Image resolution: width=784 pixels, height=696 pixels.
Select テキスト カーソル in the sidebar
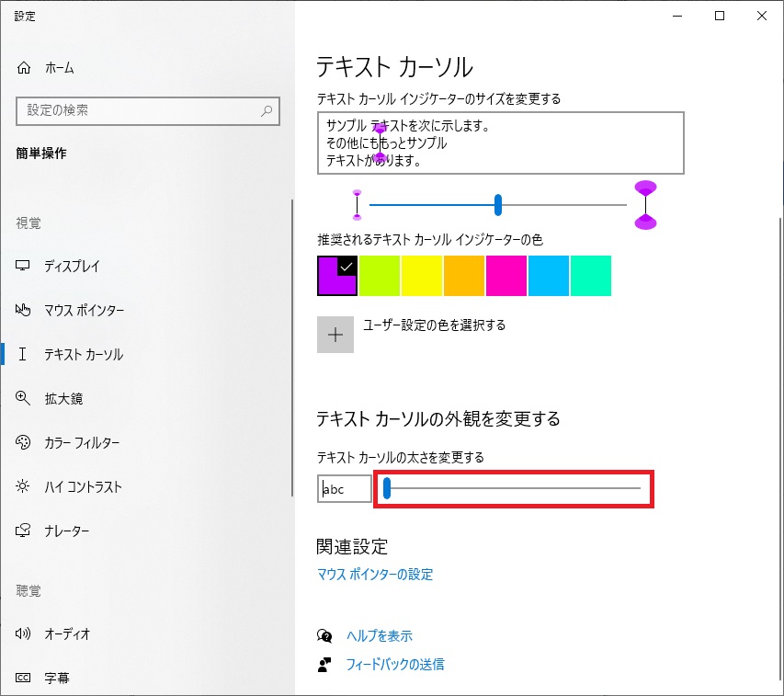pyautogui.click(x=84, y=354)
